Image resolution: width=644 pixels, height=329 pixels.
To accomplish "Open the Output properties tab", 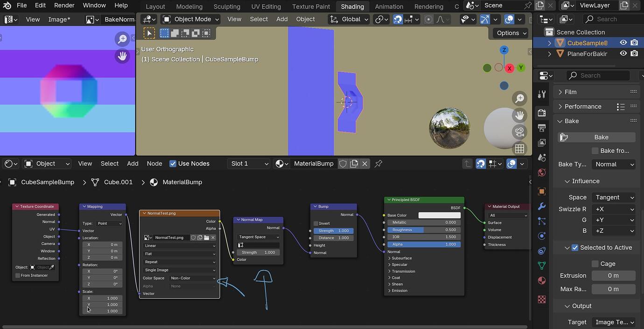I will point(542,128).
